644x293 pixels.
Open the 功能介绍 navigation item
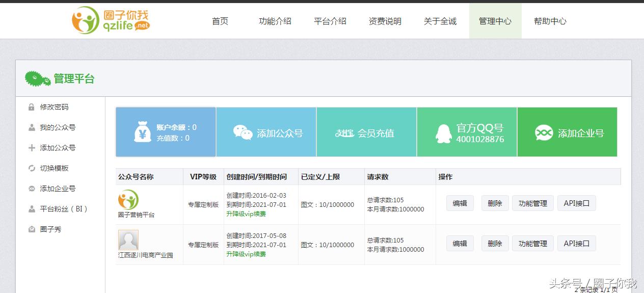coord(275,21)
